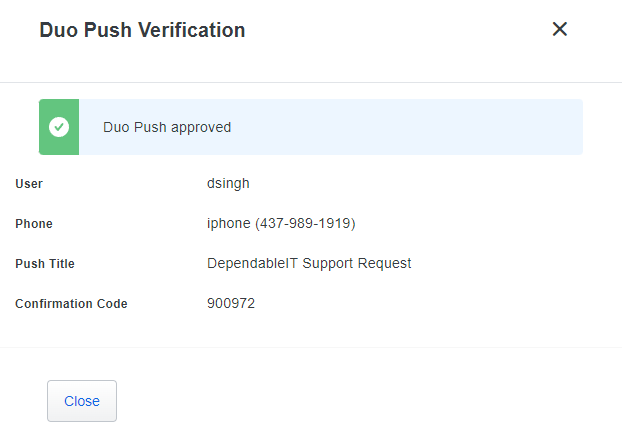Click the white checkmark circle icon
The height and width of the screenshot is (446, 622).
59,127
